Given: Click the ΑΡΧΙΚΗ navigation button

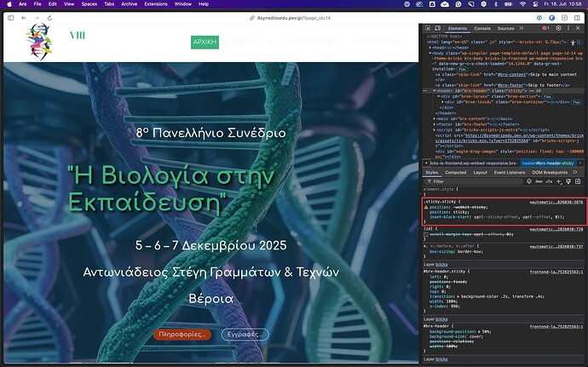Looking at the screenshot, I should [x=205, y=42].
